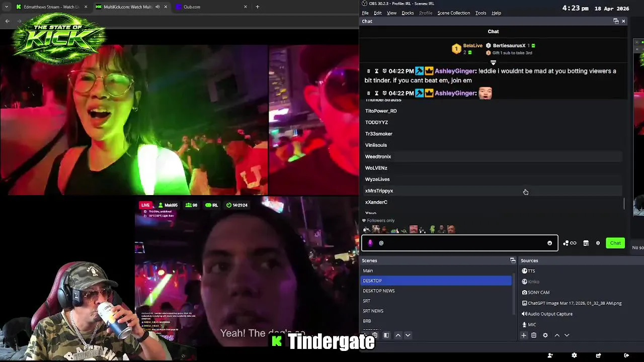
Task: Select the BRB scene
Action: (436, 321)
